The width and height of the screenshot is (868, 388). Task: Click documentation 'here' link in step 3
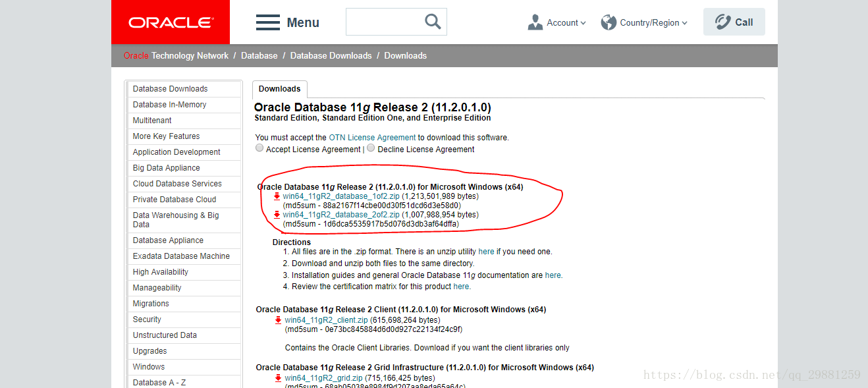553,275
